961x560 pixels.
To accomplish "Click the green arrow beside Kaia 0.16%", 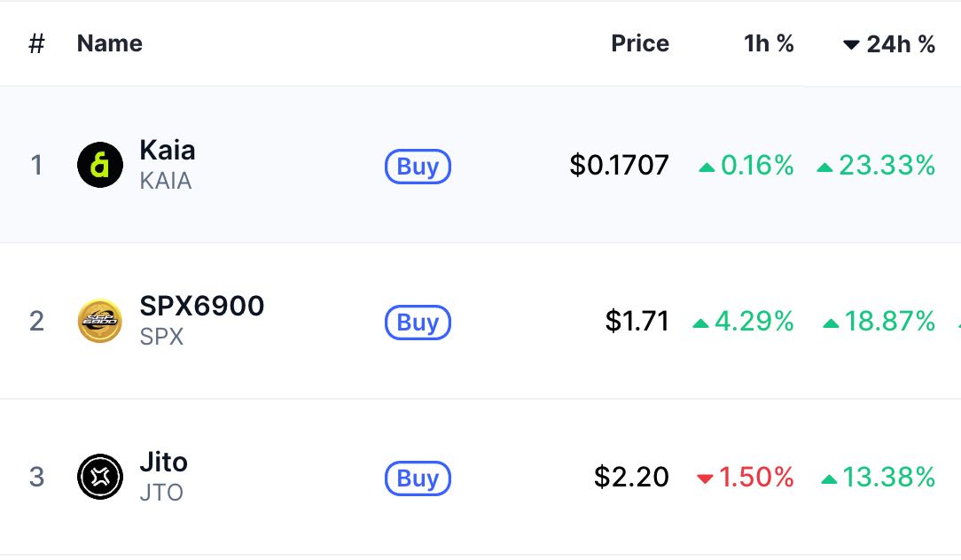I will click(x=707, y=167).
